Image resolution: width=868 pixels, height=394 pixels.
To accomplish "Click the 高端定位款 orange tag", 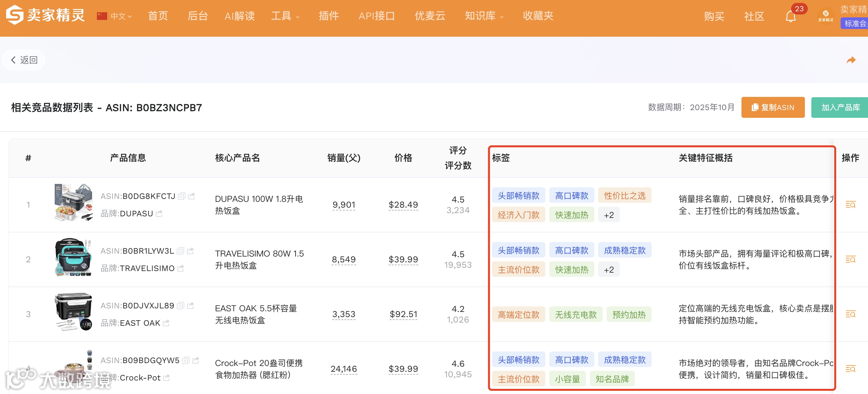I will pos(518,314).
